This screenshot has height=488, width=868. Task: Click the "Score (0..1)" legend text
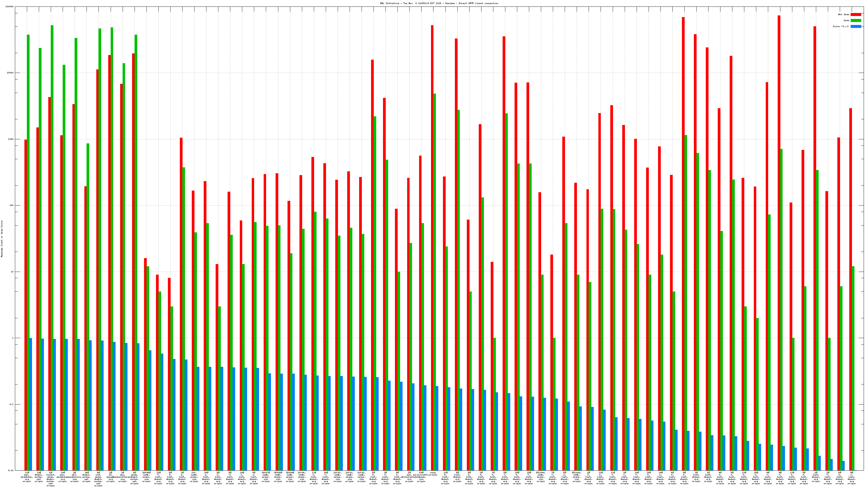[841, 26]
